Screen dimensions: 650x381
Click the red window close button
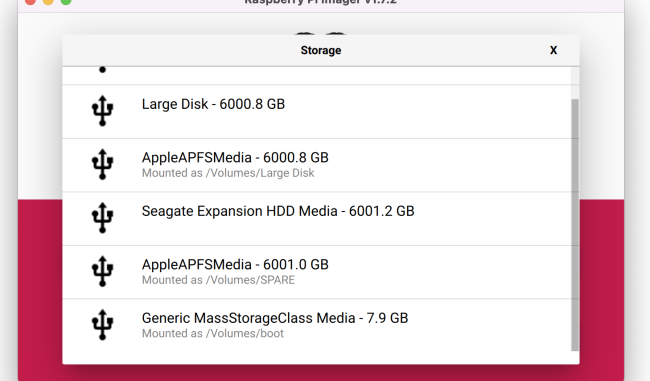30,1
